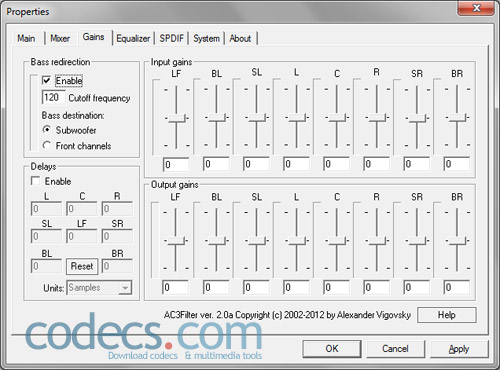The image size is (500, 370).
Task: Click the Input gains C slider
Action: click(x=337, y=118)
